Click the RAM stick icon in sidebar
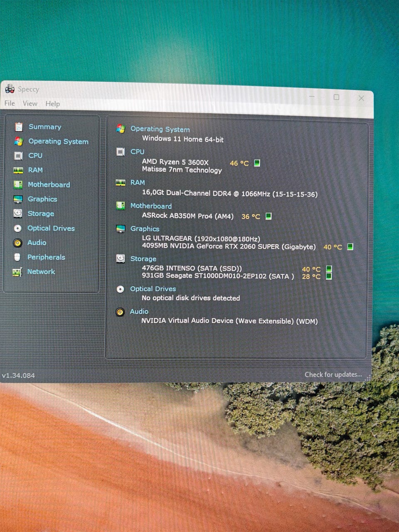This screenshot has height=532, width=399. pyautogui.click(x=18, y=170)
